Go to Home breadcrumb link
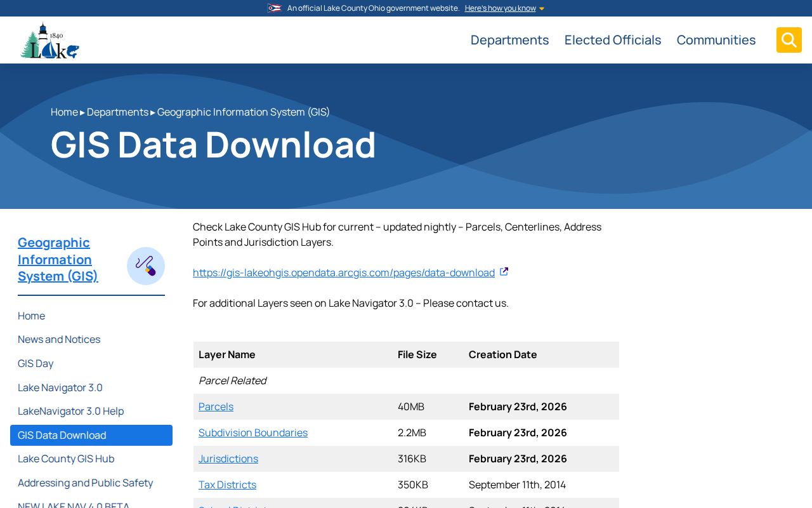This screenshot has width=812, height=508. (64, 112)
